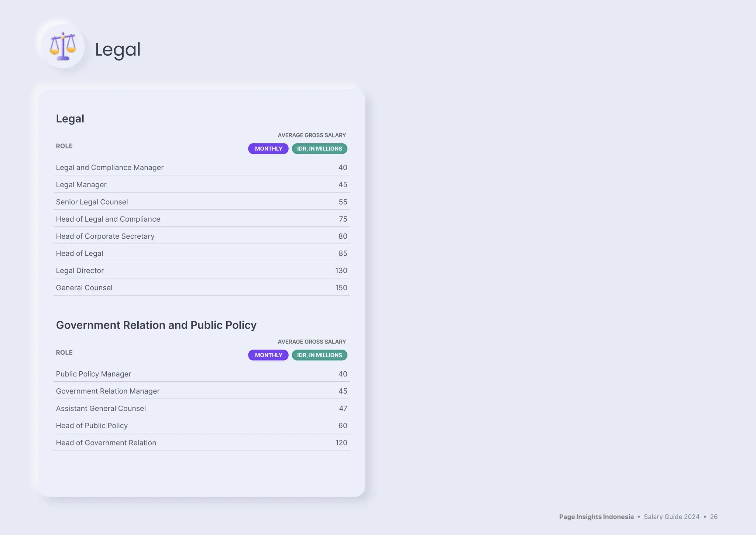Image resolution: width=756 pixels, height=535 pixels.
Task: Select the Head of Legal and Compliance role
Action: point(108,219)
